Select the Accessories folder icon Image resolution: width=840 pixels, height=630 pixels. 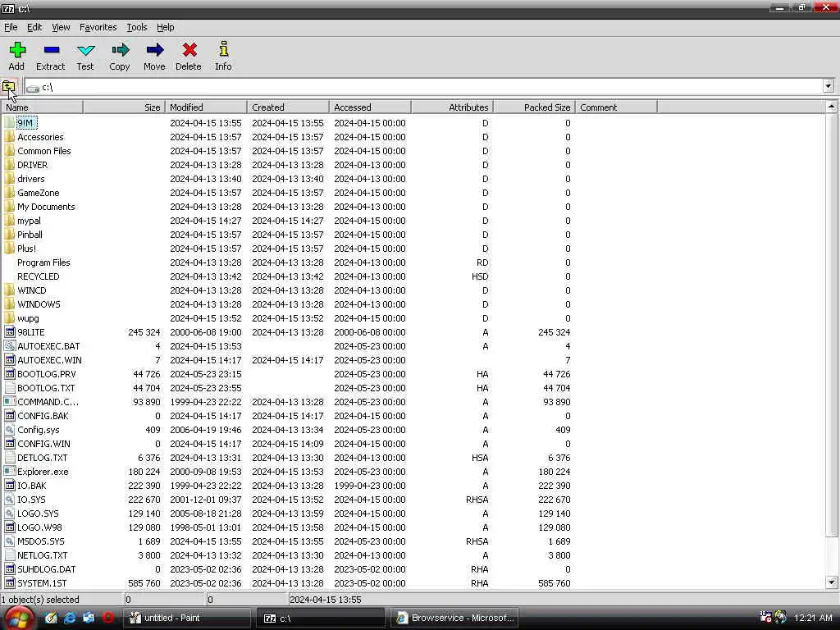click(x=9, y=137)
